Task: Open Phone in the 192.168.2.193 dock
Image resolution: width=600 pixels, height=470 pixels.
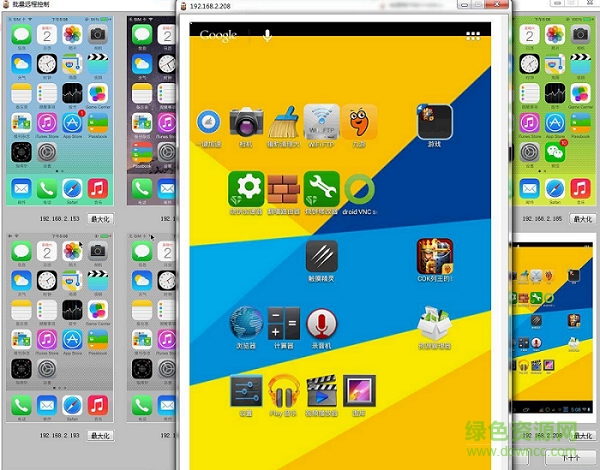Action: pos(21,405)
